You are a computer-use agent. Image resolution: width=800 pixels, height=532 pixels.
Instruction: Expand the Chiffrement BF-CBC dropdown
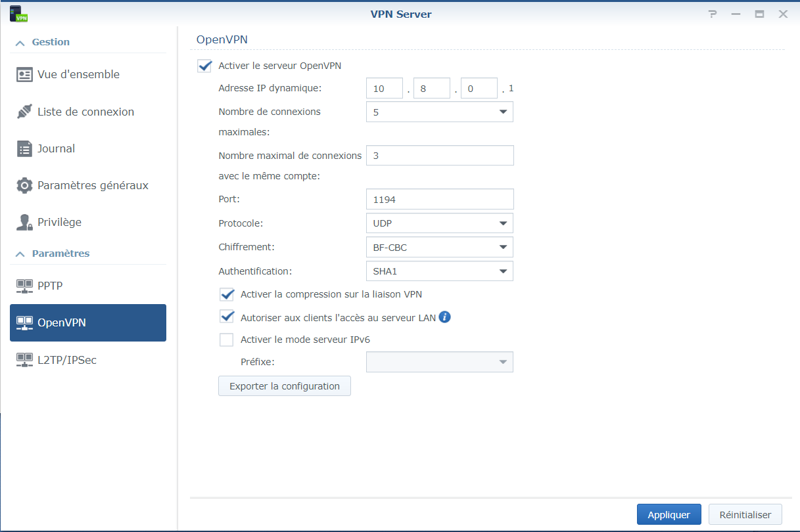click(439, 247)
